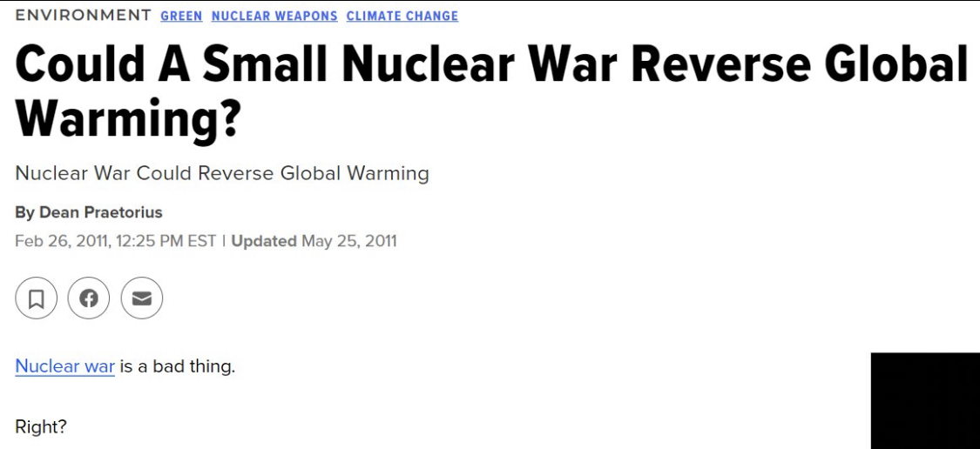Open the CLIMATE CHANGE topic tag

tap(402, 17)
